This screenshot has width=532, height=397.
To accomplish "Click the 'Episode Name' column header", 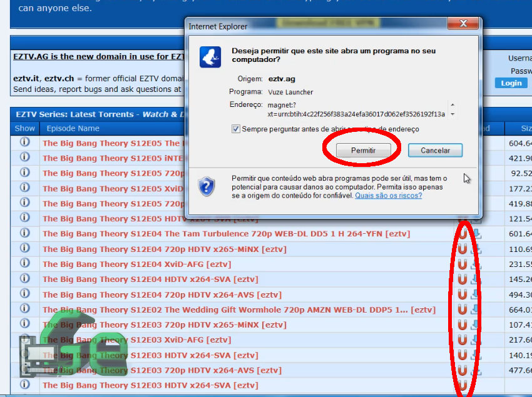I will pos(73,128).
